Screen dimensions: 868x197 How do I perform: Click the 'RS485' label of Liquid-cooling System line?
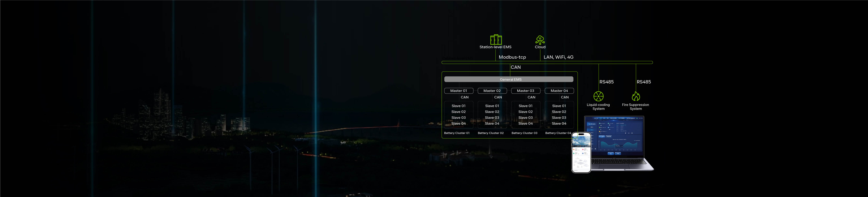[x=606, y=82]
